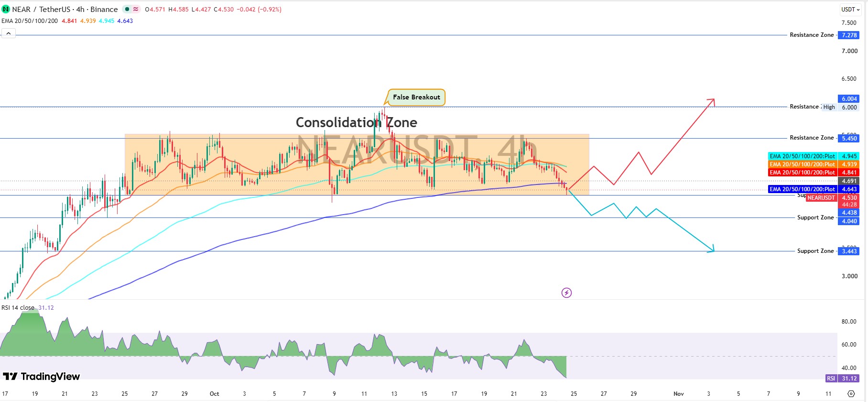Click the blue 6.004 price label

(849, 99)
